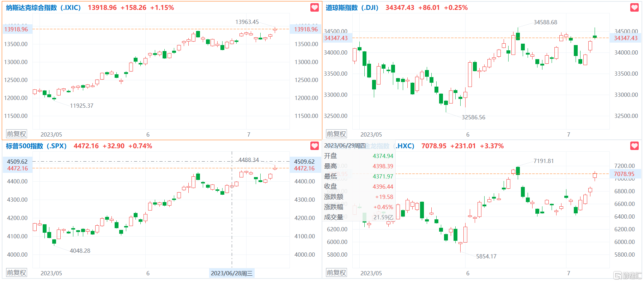Click the .HXC percent change +3.37%
This screenshot has height=282, width=644.
pos(492,146)
